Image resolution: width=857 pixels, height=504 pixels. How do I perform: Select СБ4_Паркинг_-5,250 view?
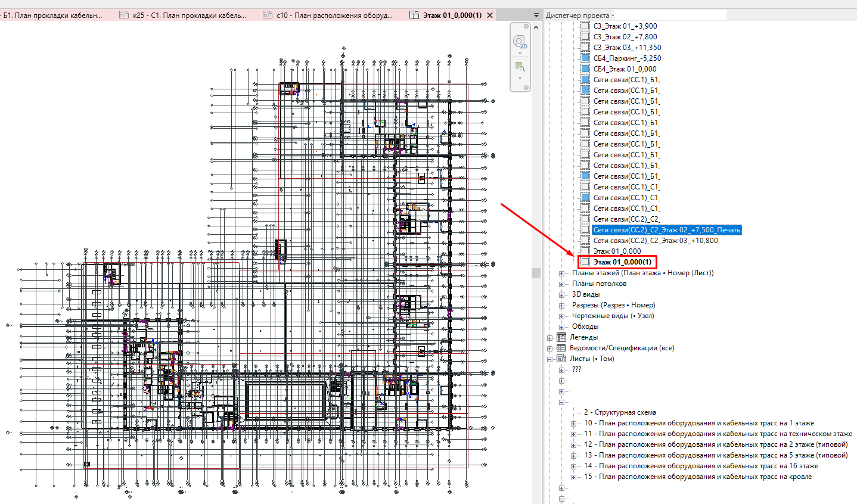pyautogui.click(x=627, y=58)
